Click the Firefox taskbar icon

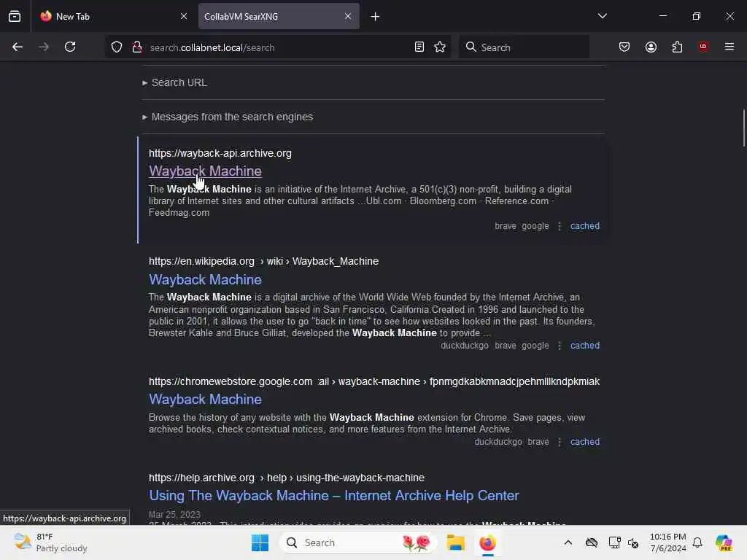click(x=487, y=542)
